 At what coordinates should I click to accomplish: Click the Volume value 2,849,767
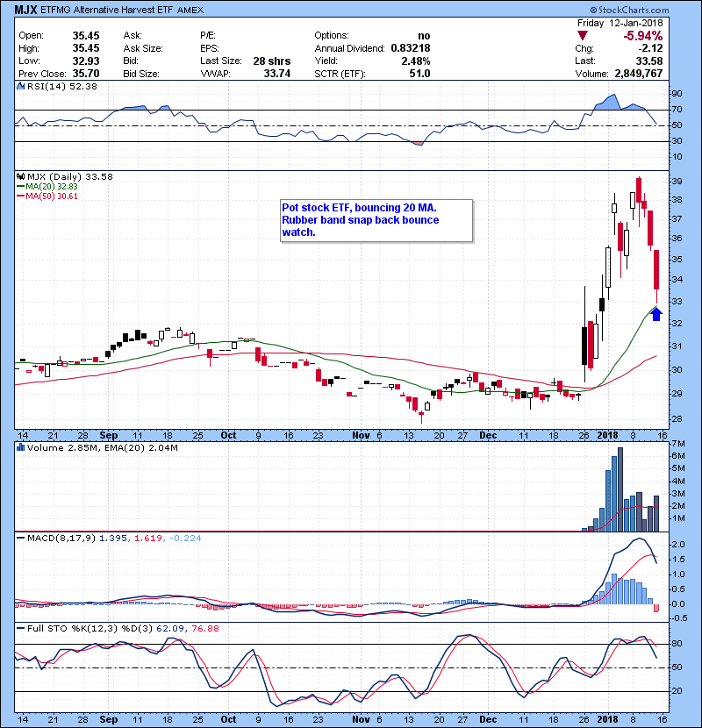[638, 74]
